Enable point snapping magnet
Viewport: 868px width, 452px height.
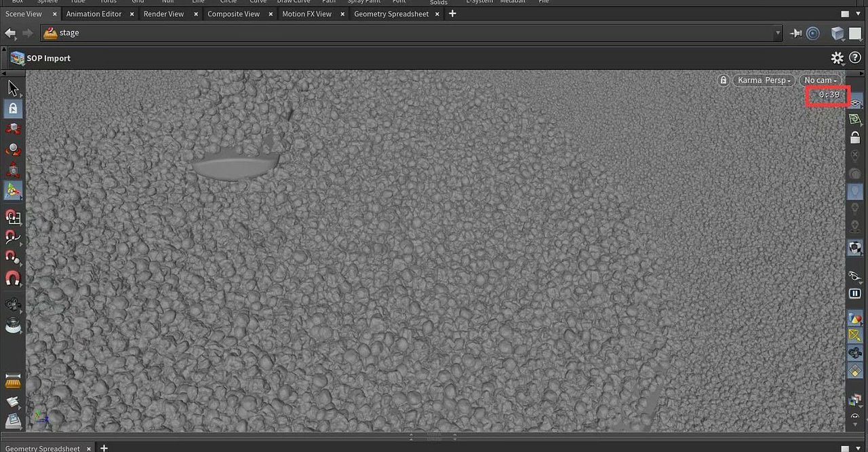pos(13,258)
